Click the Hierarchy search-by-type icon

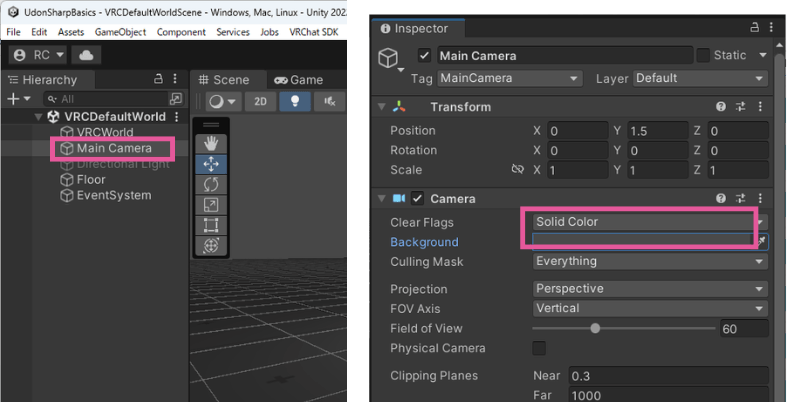[176, 98]
